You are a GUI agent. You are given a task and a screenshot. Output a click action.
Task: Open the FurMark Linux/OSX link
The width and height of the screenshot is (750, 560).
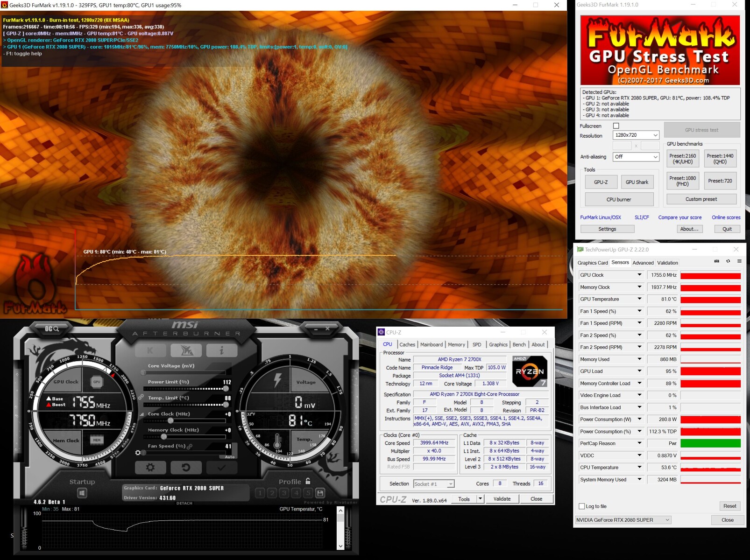point(601,217)
